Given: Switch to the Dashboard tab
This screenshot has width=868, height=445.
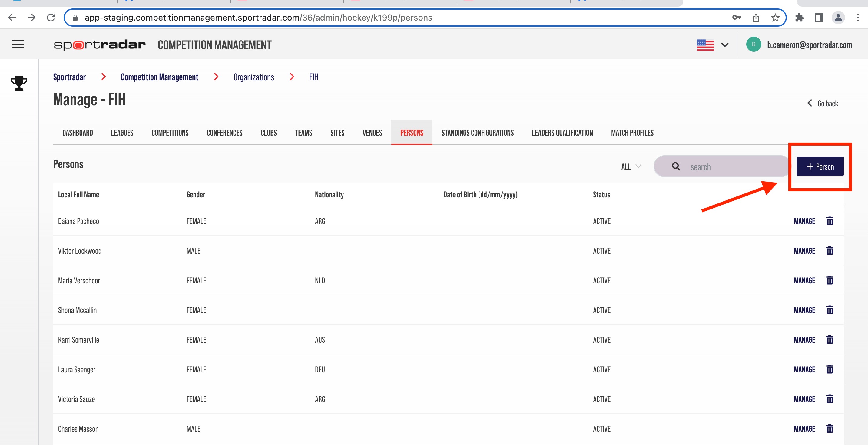Looking at the screenshot, I should coord(78,133).
